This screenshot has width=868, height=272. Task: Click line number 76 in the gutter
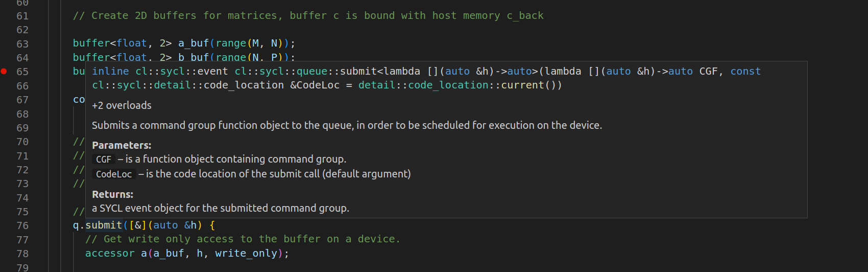[22, 225]
